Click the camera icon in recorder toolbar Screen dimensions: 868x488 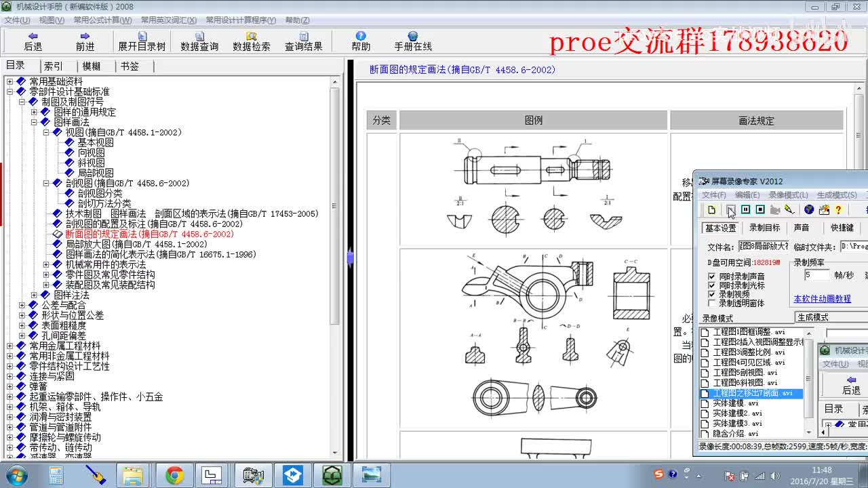[774, 210]
